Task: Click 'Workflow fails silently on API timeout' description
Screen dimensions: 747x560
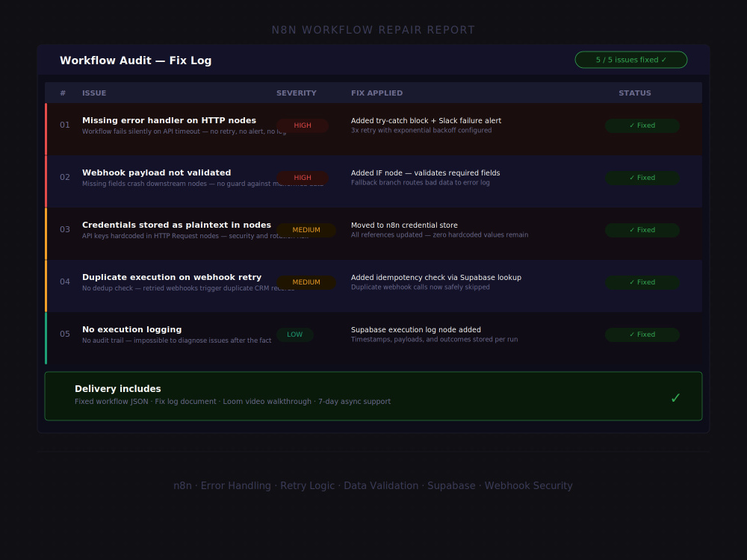Action: (x=184, y=132)
